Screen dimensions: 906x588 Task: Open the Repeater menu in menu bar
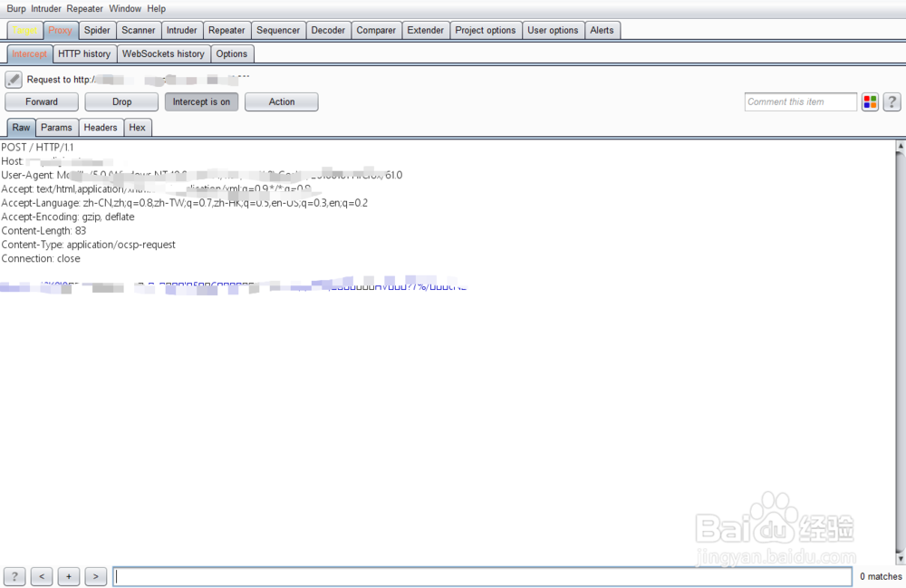tap(85, 9)
